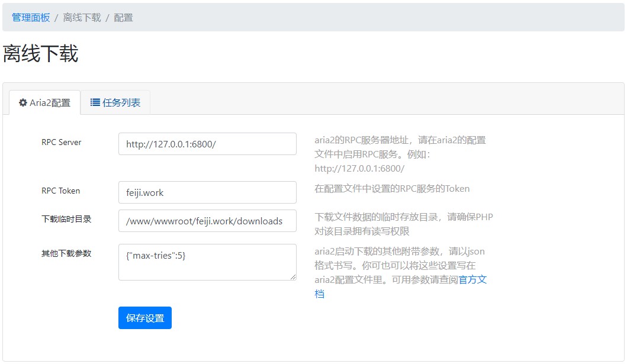The width and height of the screenshot is (627, 364).
Task: Click the 下载临时目录 label
Action: (66, 219)
